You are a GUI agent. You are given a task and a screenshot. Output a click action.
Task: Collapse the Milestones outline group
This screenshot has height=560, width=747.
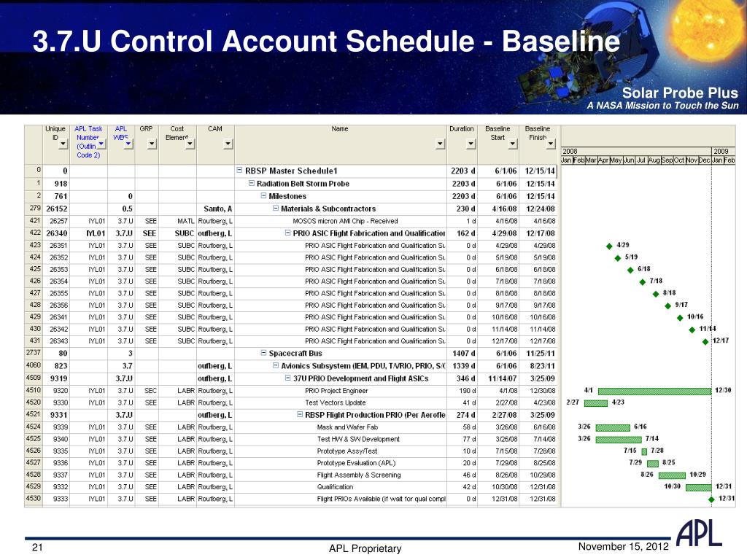[263, 195]
